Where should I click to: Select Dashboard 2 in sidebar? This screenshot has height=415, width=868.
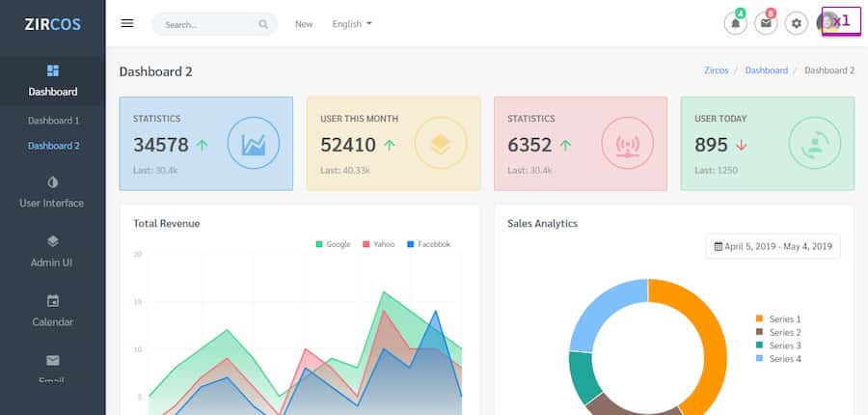tap(54, 146)
